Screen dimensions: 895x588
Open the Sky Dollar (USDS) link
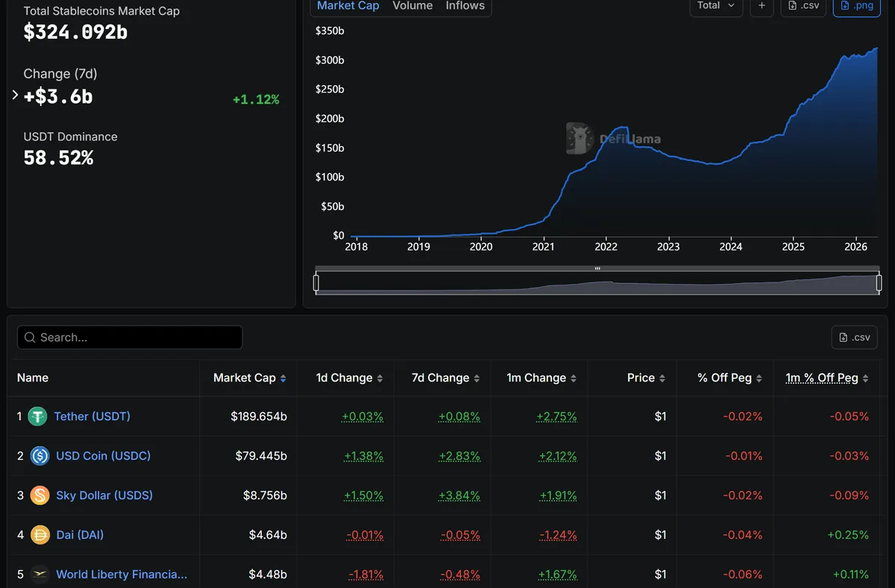[x=104, y=496]
